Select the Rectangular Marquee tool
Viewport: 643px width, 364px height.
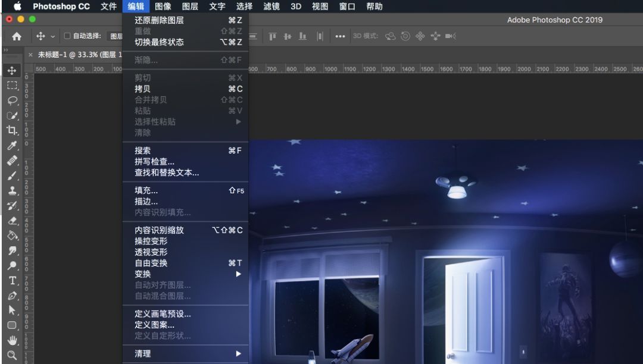[13, 84]
